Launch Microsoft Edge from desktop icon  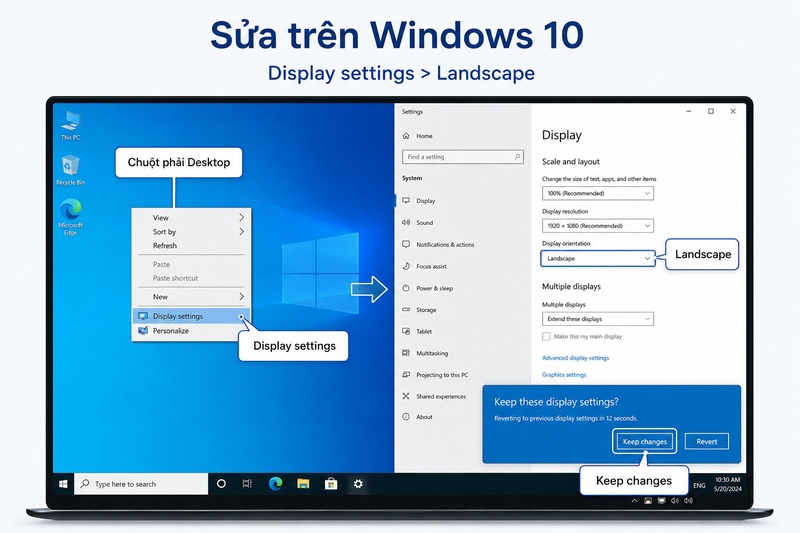(x=70, y=217)
